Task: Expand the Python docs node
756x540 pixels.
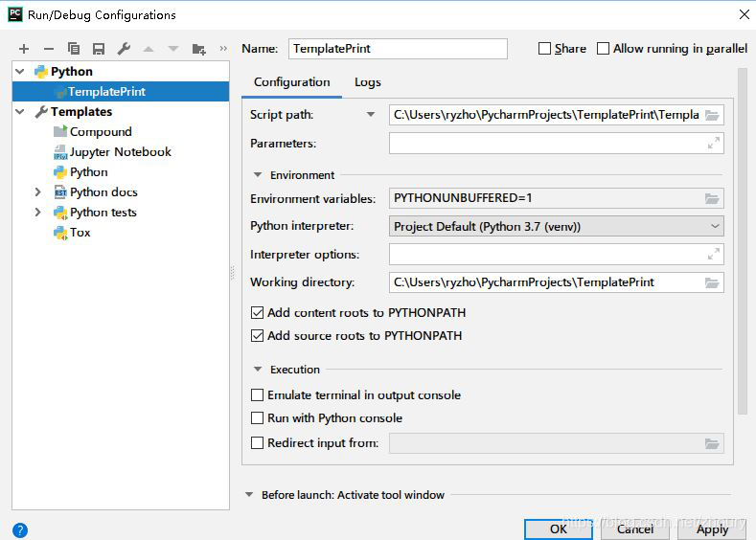Action: (38, 192)
